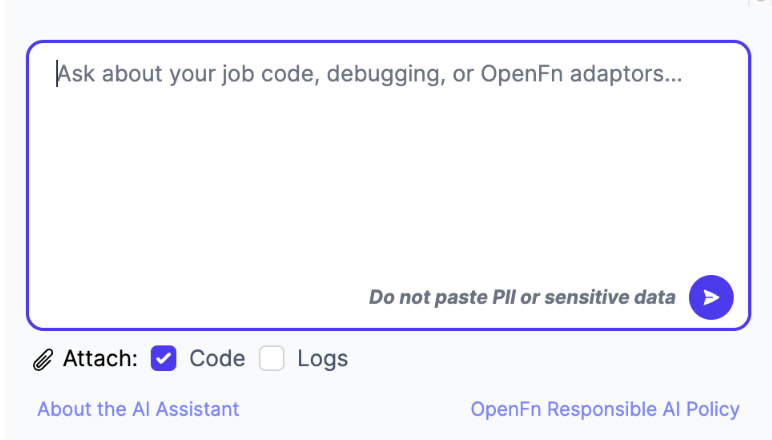Place cursor at the start of the input
This screenshot has height=440, width=772.
pyautogui.click(x=57, y=74)
